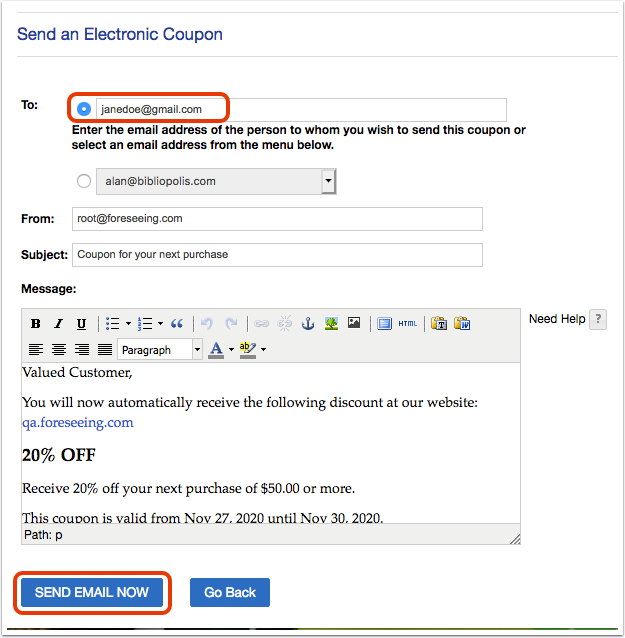This screenshot has width=625, height=638.
Task: Toggle underline formatting
Action: pyautogui.click(x=81, y=324)
